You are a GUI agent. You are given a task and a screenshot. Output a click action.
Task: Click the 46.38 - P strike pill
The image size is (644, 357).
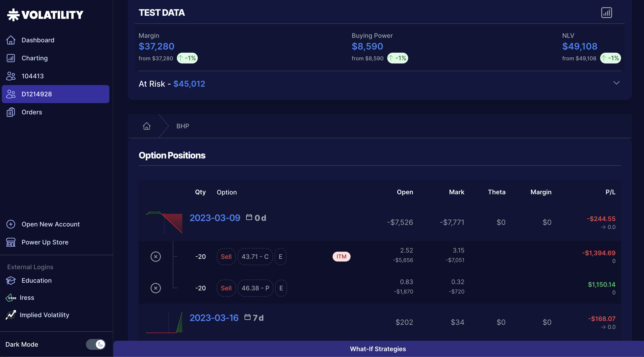[255, 288]
